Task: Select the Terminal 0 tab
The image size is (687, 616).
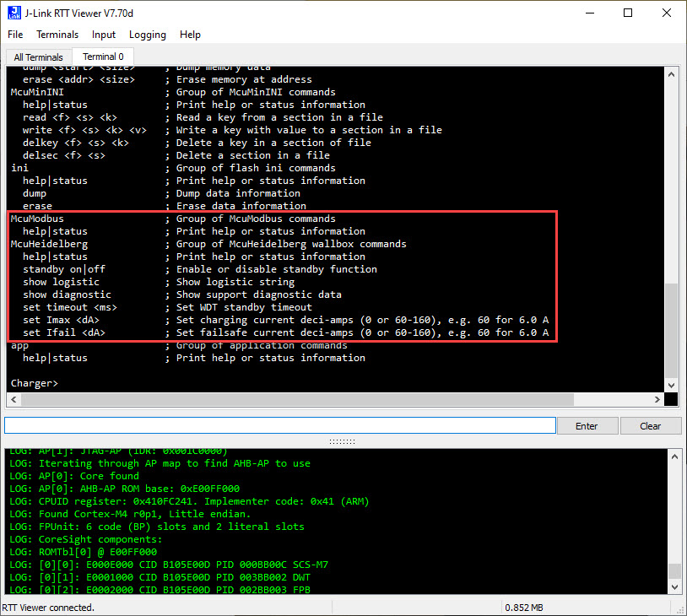Action: pyautogui.click(x=102, y=57)
